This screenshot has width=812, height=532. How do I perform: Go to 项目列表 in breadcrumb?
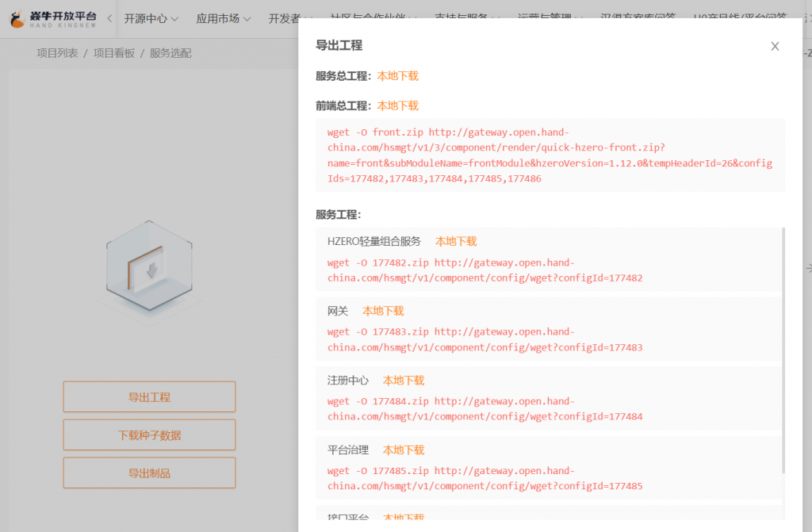(x=57, y=53)
